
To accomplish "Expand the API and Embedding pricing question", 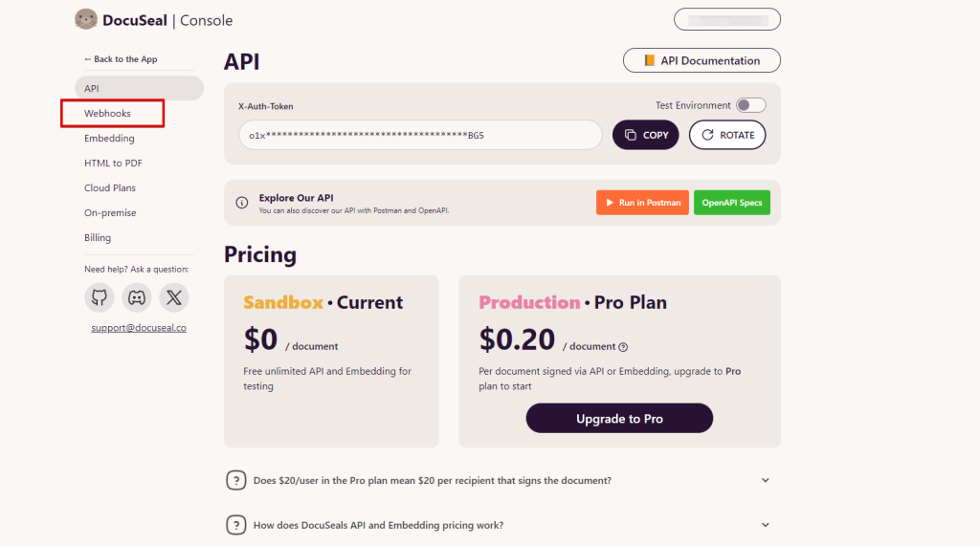I will 765,525.
